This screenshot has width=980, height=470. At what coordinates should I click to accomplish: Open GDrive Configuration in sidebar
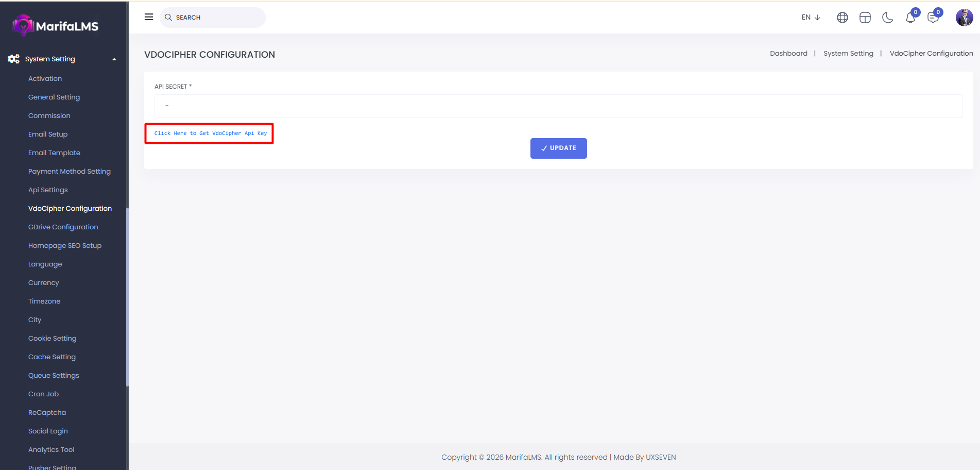pos(63,227)
